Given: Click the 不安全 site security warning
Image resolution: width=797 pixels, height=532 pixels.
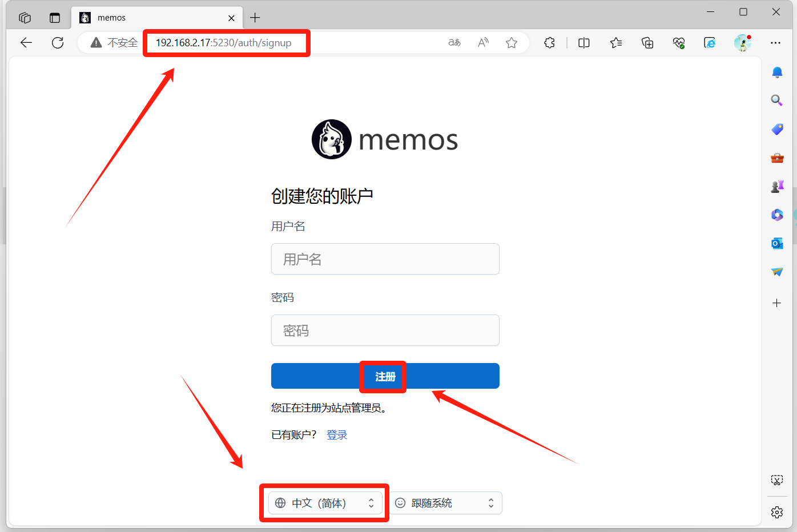Looking at the screenshot, I should pyautogui.click(x=115, y=43).
